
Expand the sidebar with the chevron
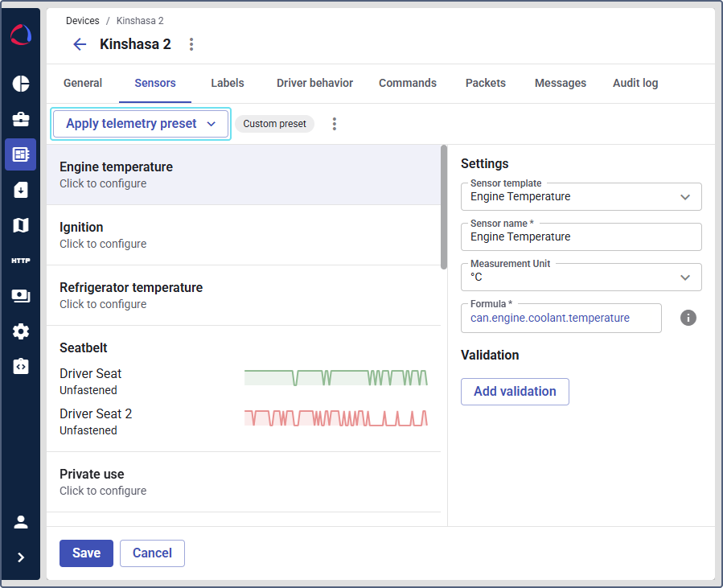click(x=21, y=557)
